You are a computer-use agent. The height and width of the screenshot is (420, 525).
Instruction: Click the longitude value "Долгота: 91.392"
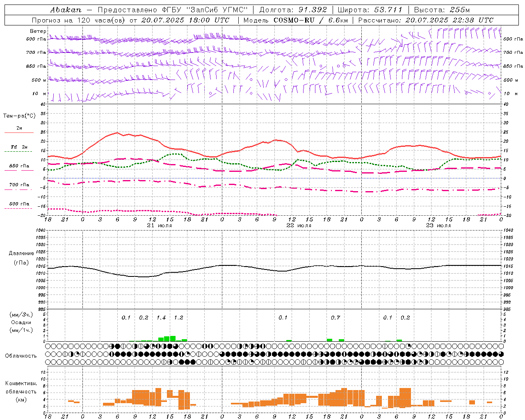pyautogui.click(x=293, y=10)
